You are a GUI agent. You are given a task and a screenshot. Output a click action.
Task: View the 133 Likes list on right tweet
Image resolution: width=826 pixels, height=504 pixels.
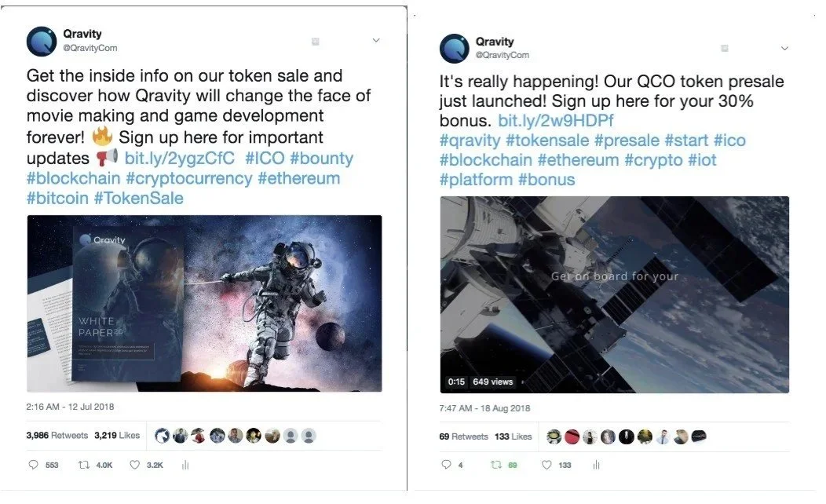point(513,436)
